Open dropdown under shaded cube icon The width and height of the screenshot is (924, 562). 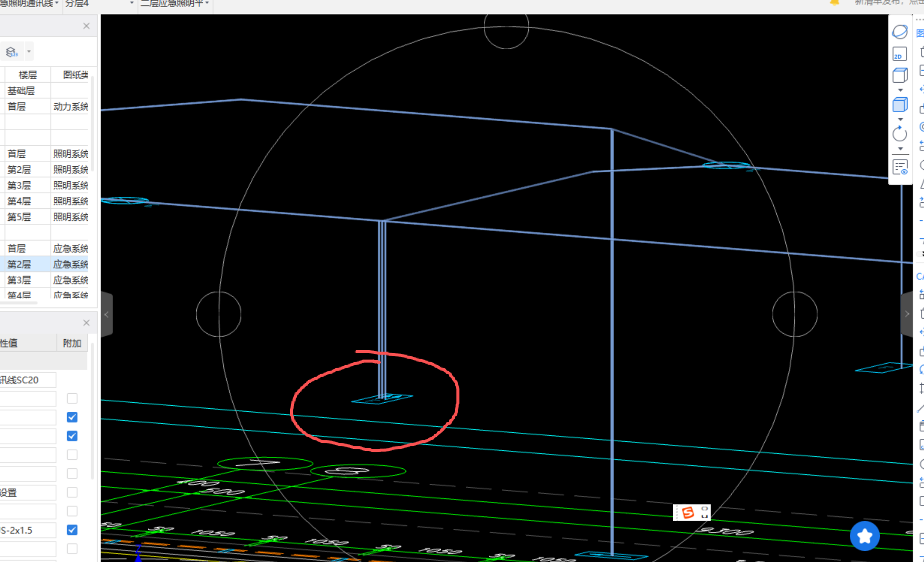tap(900, 119)
